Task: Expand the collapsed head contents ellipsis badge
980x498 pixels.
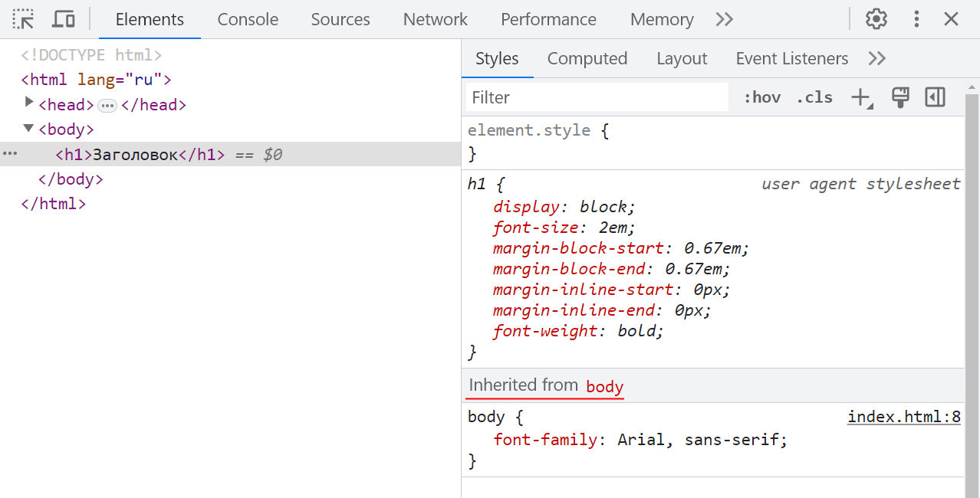Action: [x=107, y=105]
